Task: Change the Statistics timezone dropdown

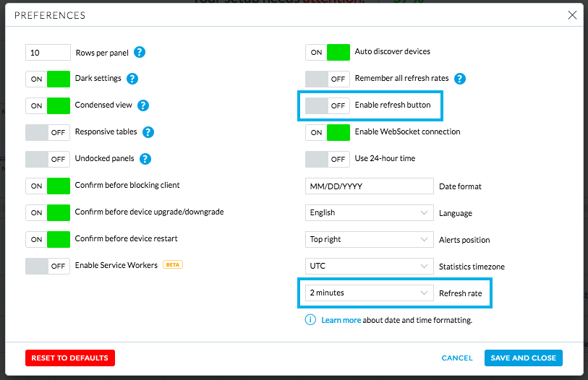Action: [369, 266]
